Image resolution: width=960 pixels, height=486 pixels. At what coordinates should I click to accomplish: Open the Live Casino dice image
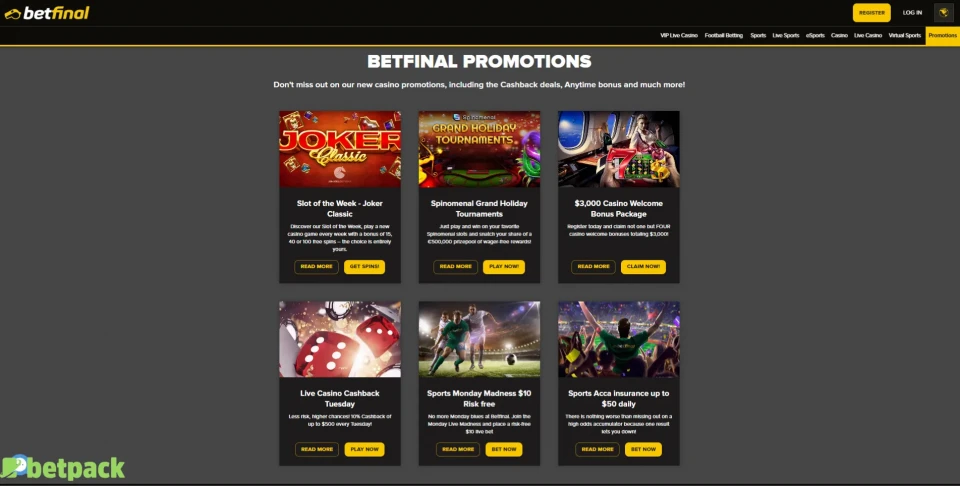340,339
